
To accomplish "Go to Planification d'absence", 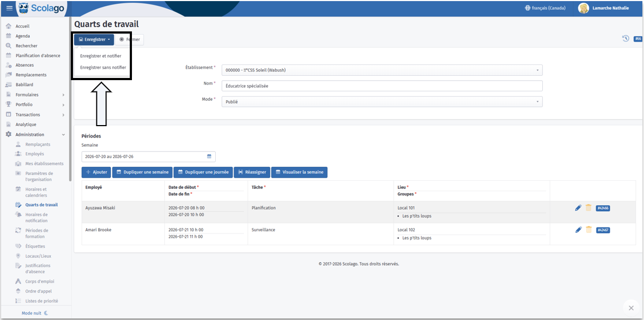I will tap(38, 56).
